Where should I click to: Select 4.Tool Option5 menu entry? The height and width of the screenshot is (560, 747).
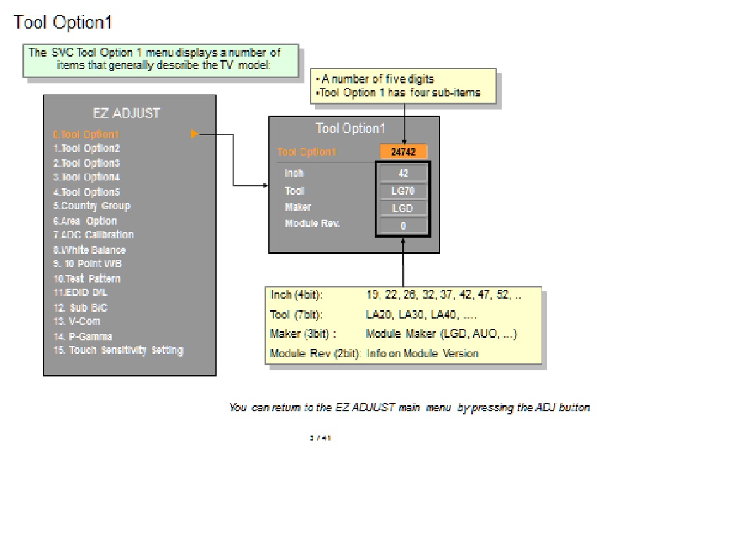[x=87, y=192]
